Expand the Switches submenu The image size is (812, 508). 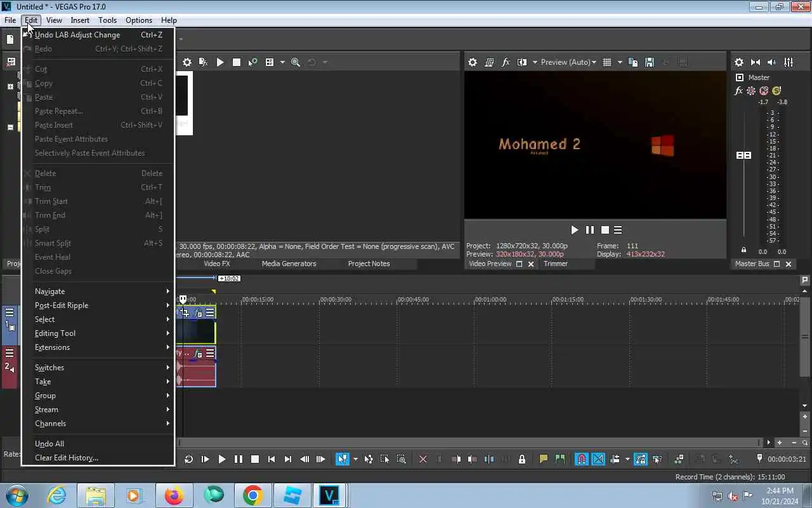pyautogui.click(x=98, y=368)
